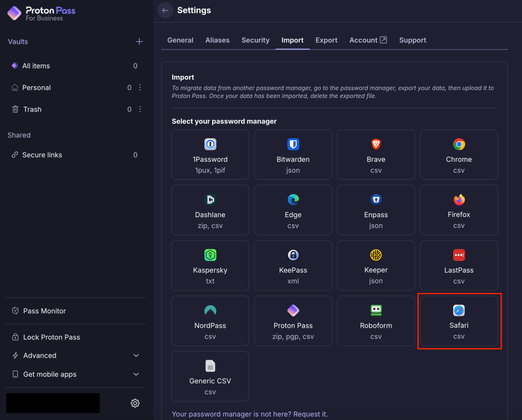Select the Firefox import option
Image resolution: width=522 pixels, height=420 pixels.
tap(459, 210)
